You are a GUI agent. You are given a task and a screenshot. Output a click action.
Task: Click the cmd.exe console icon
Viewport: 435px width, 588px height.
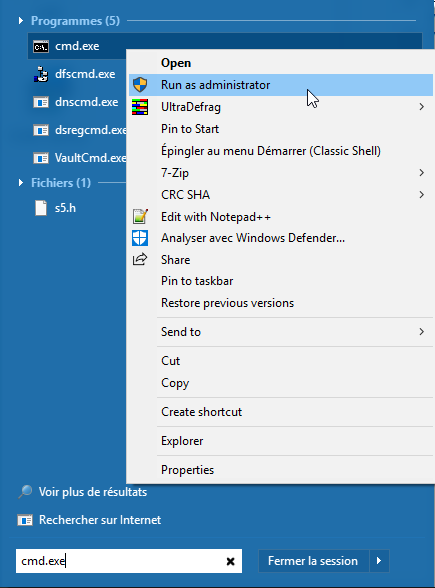tap(40, 46)
